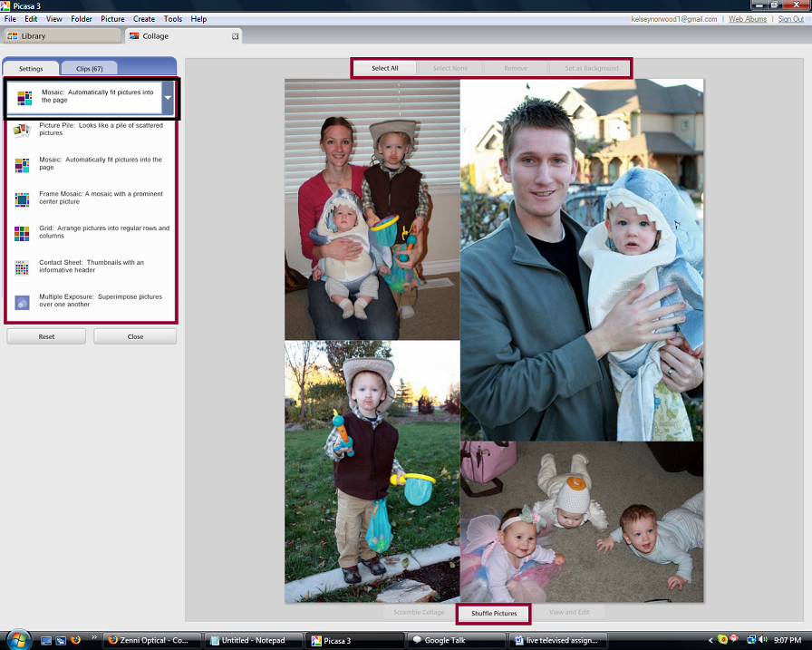Click the Select None button

(x=450, y=68)
